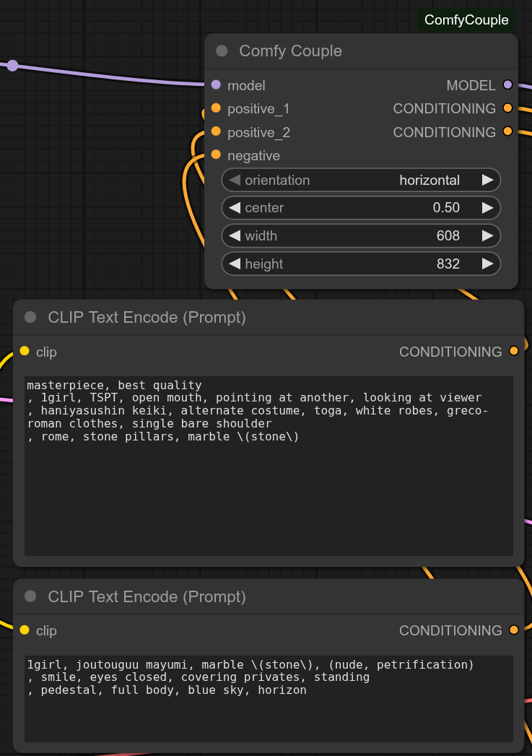Click the CONDITIONING output socket of the joutouguu prompt node
The height and width of the screenshot is (756, 532).
(x=514, y=630)
